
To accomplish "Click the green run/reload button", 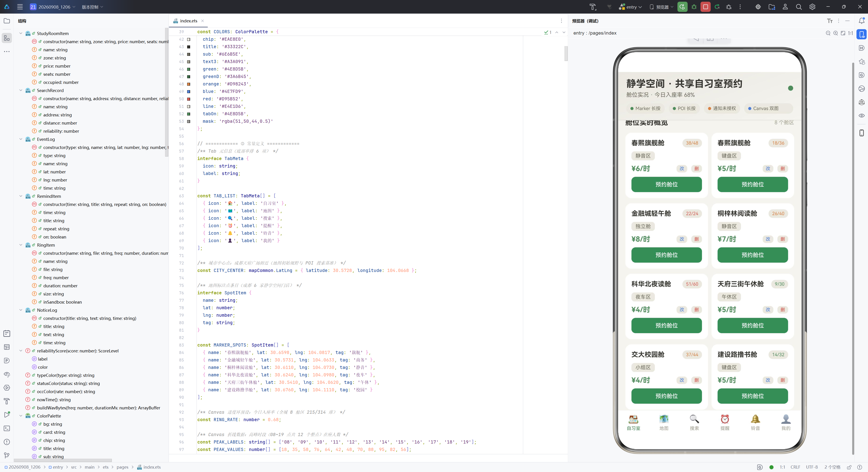I will point(682,7).
